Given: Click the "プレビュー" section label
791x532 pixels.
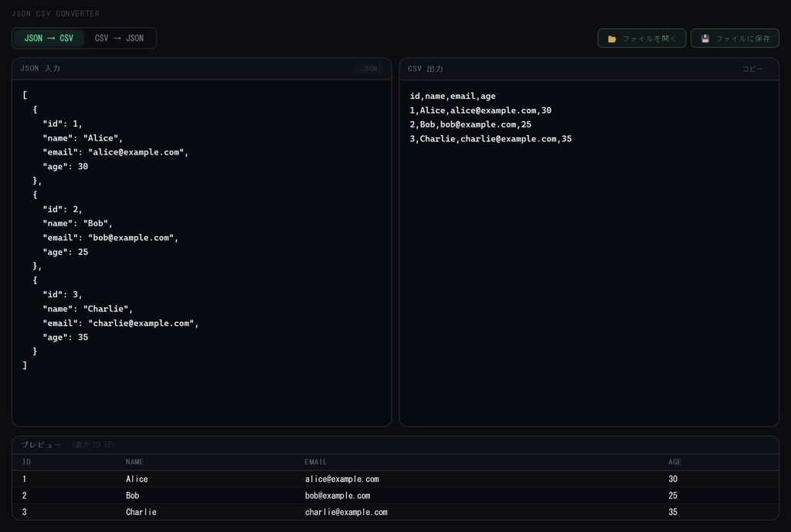Looking at the screenshot, I should click(41, 445).
